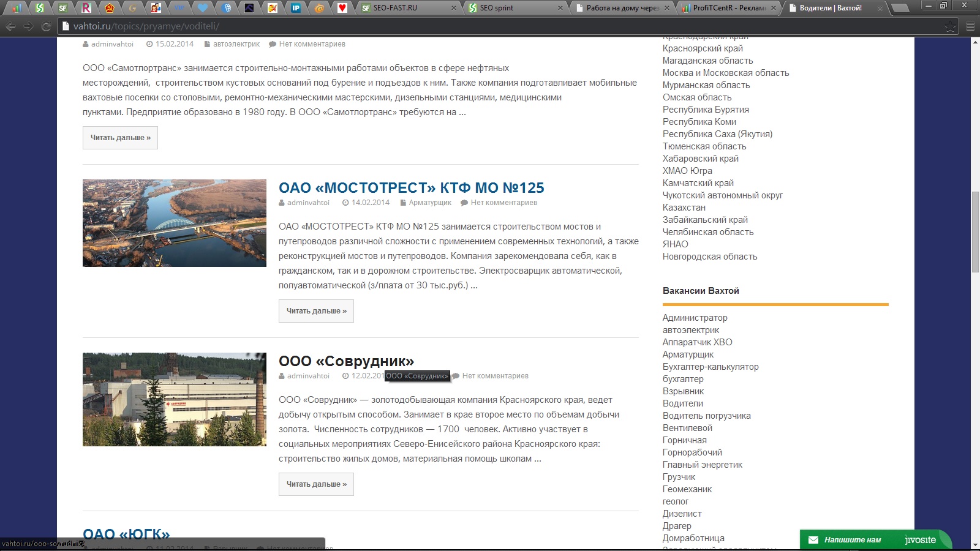The width and height of the screenshot is (980, 551).
Task: Open the Арматурщик tag in the МОСТОТРЕСТ meta
Action: point(430,203)
